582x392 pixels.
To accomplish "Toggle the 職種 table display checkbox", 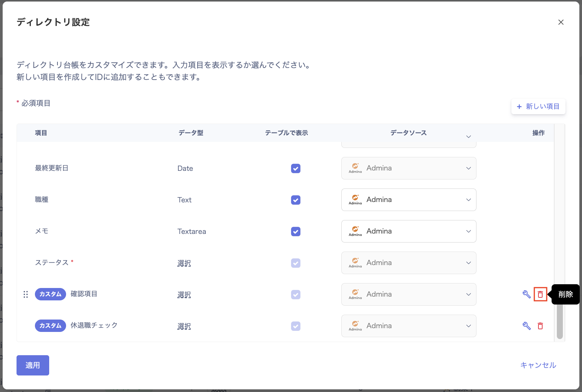I will click(296, 200).
